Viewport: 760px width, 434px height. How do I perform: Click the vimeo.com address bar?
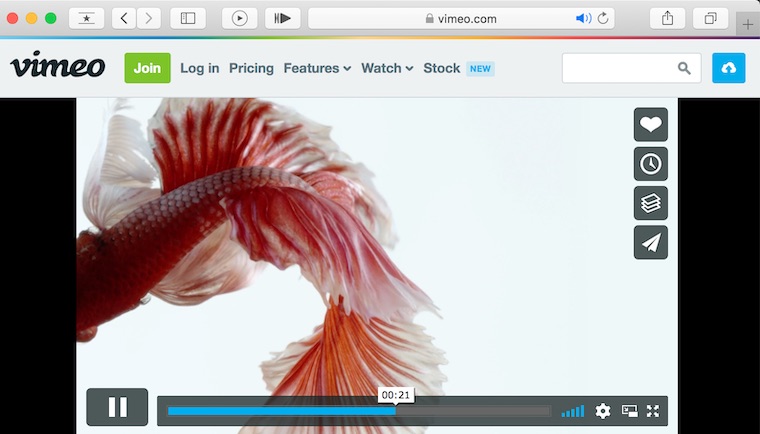point(461,18)
